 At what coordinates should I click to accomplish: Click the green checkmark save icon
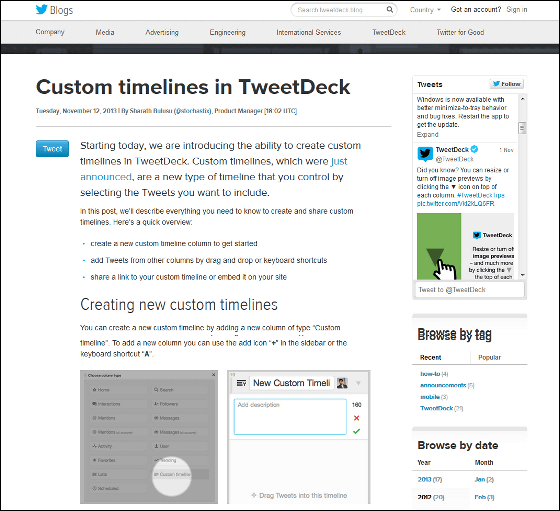click(x=356, y=431)
